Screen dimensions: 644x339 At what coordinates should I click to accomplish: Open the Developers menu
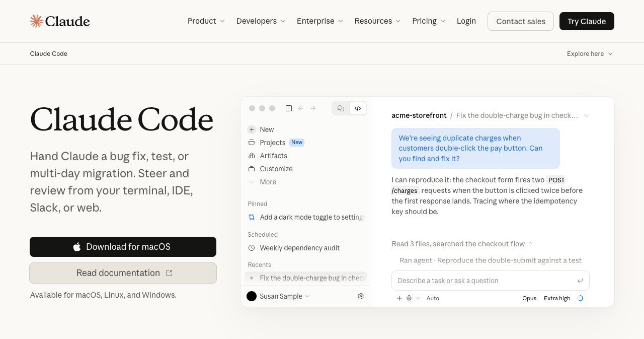click(261, 21)
